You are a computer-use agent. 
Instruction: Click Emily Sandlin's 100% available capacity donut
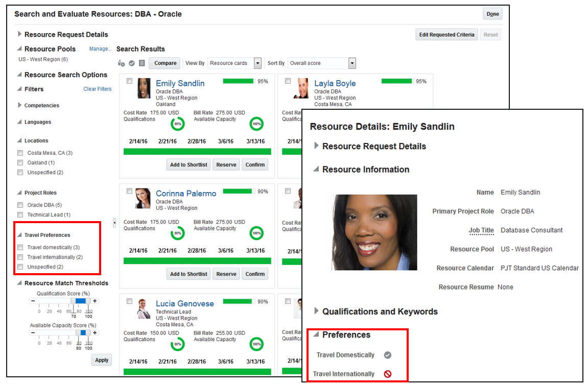[x=256, y=124]
